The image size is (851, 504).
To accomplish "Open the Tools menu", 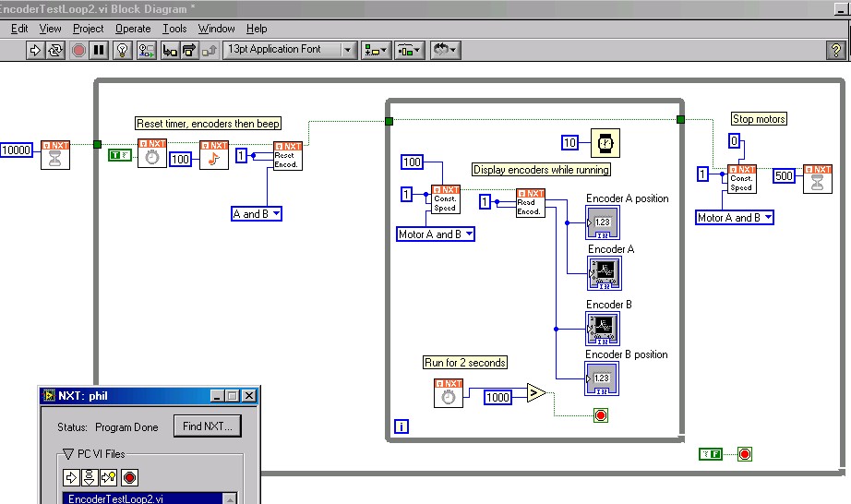I will (x=174, y=29).
